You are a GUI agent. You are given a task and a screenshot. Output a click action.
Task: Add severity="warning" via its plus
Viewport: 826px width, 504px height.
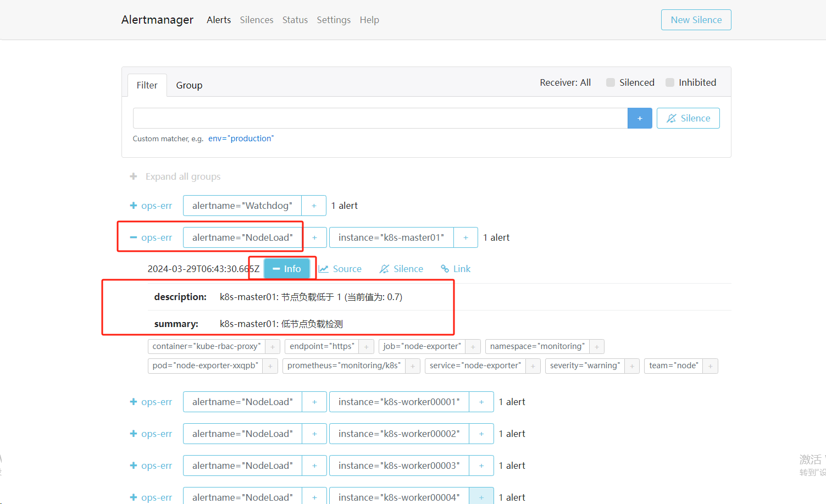[632, 365]
